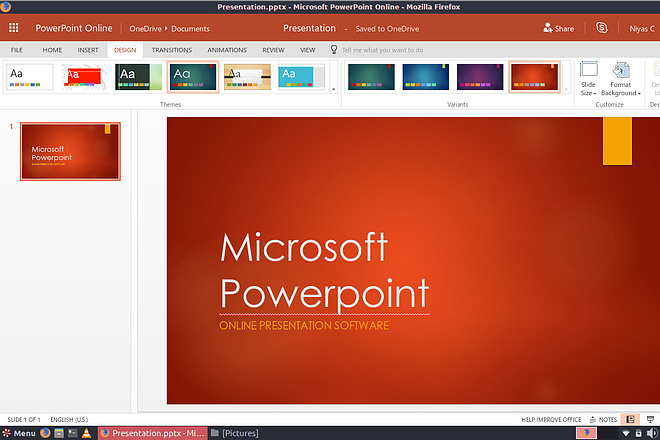Click the Presentation file name

[309, 28]
